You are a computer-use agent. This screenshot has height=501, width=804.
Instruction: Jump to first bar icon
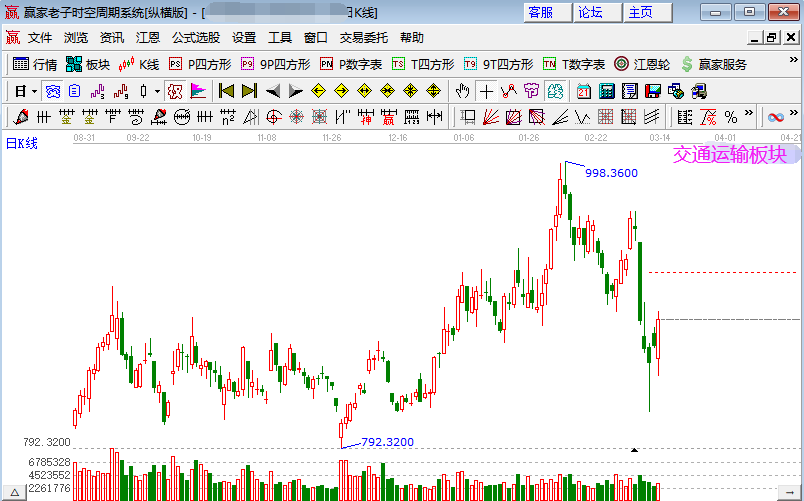tap(226, 91)
